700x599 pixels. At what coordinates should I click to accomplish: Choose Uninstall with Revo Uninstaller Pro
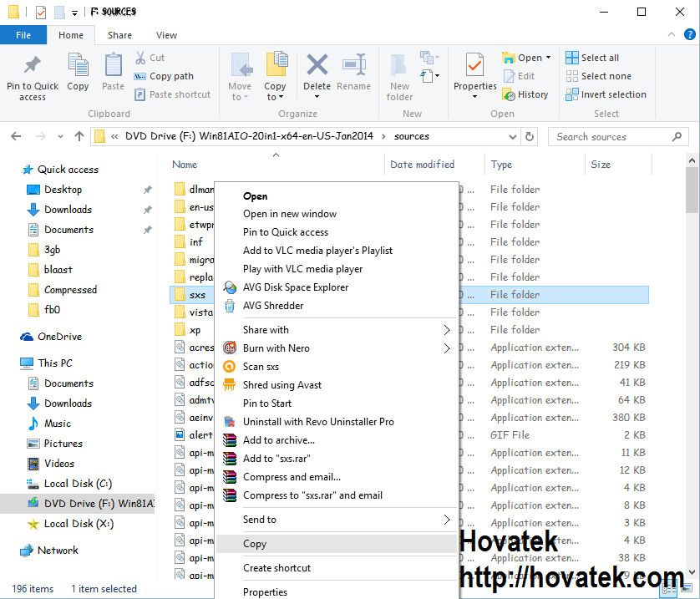337,422
